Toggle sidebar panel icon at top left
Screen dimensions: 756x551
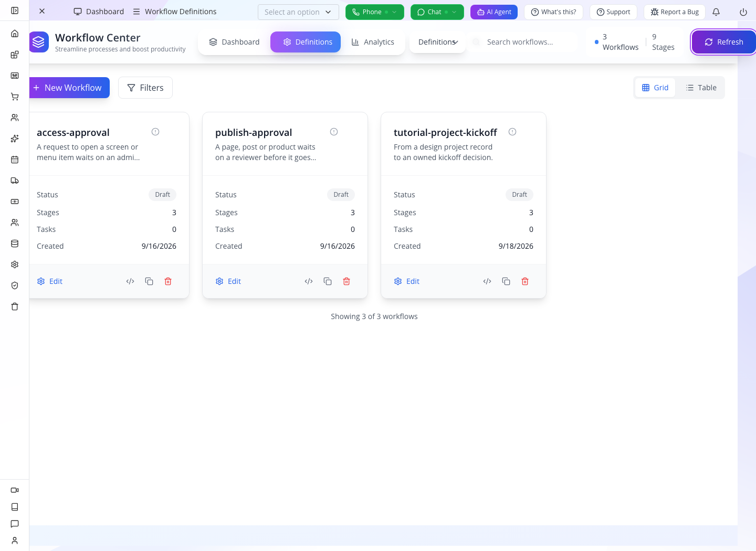point(15,10)
